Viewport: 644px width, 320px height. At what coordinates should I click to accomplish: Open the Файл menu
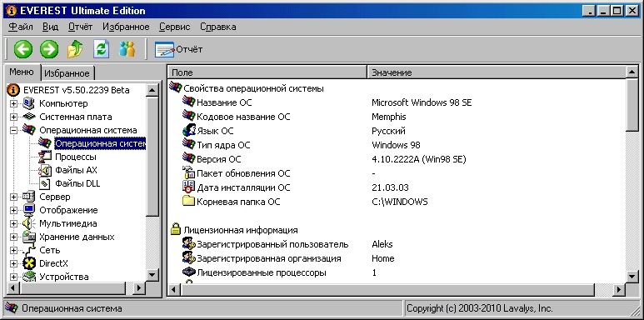21,27
